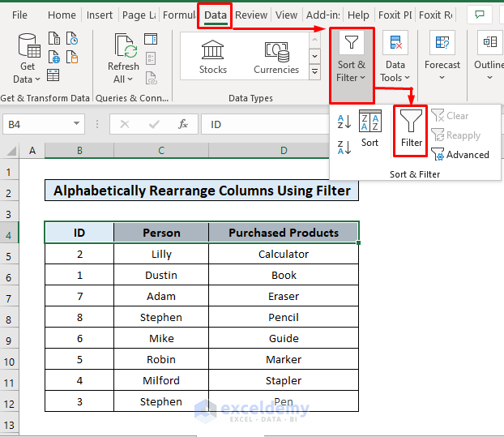504x437 pixels.
Task: Open the Sort & Filter dropdown
Action: pyautogui.click(x=352, y=66)
